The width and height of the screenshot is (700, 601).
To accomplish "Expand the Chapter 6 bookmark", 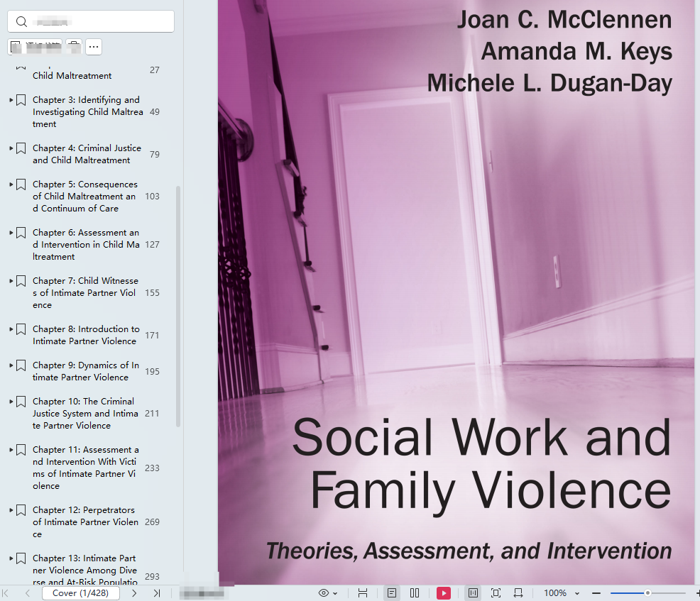I will (11, 233).
